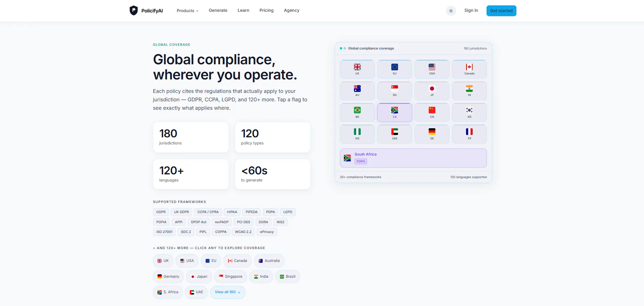Click the Sign in link

pyautogui.click(x=471, y=10)
